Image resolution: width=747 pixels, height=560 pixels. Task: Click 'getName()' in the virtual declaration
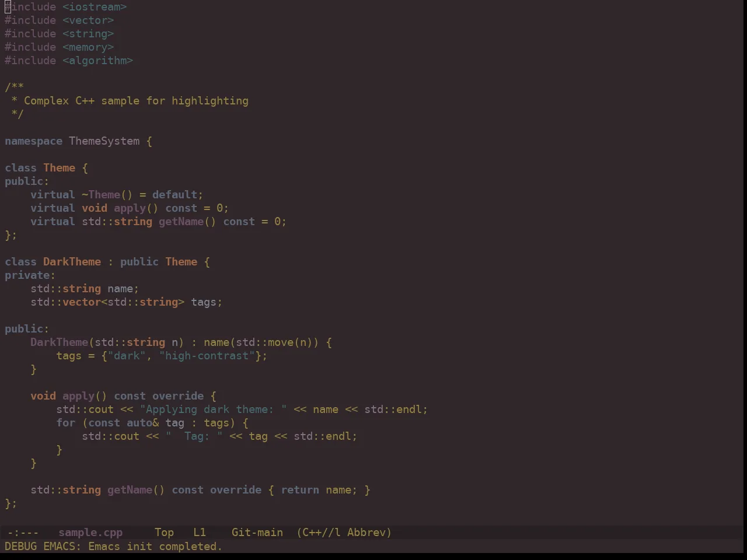pos(187,222)
